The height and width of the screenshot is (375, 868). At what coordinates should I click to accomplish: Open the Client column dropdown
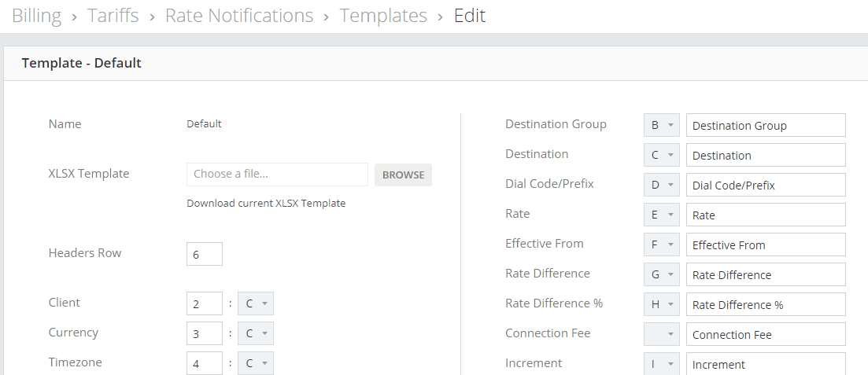coord(255,303)
